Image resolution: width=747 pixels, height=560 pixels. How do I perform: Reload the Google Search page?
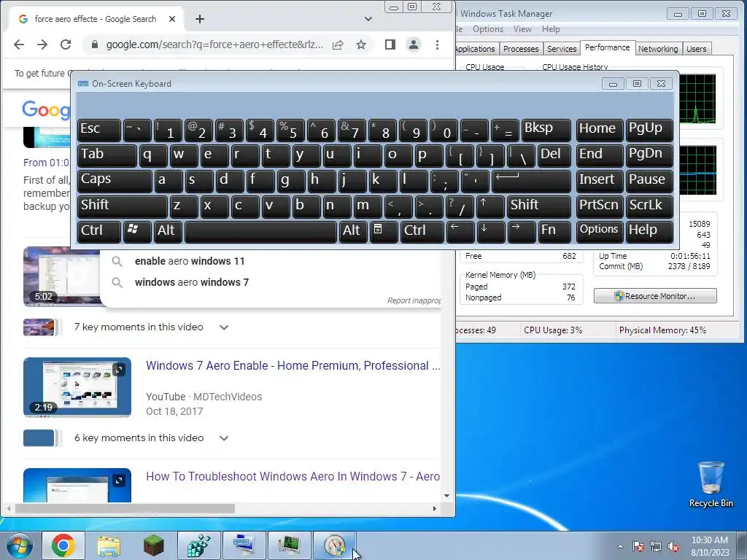66,44
